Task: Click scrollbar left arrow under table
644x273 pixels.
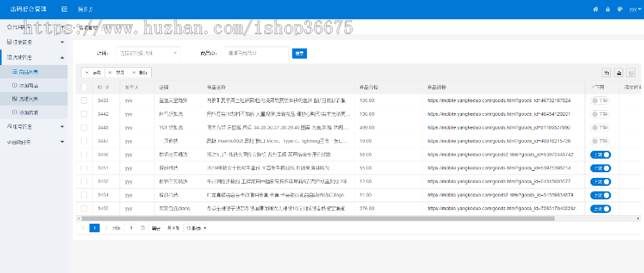Action: [x=78, y=219]
